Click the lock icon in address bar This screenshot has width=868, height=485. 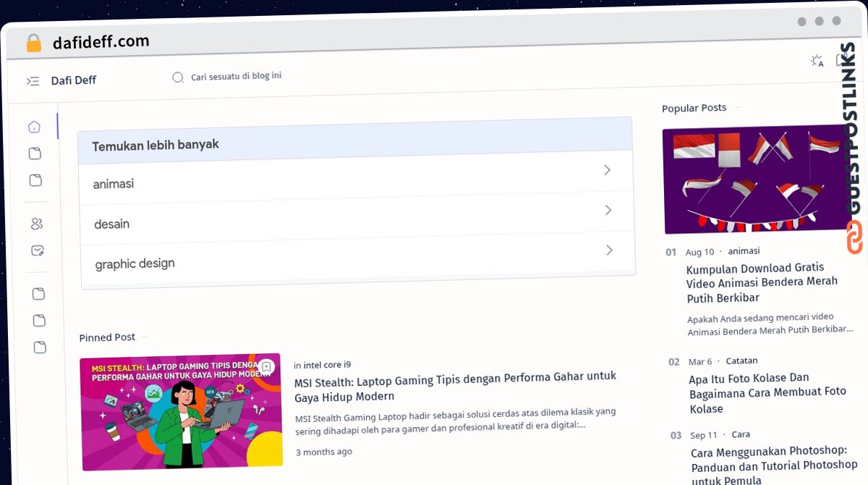pos(33,43)
